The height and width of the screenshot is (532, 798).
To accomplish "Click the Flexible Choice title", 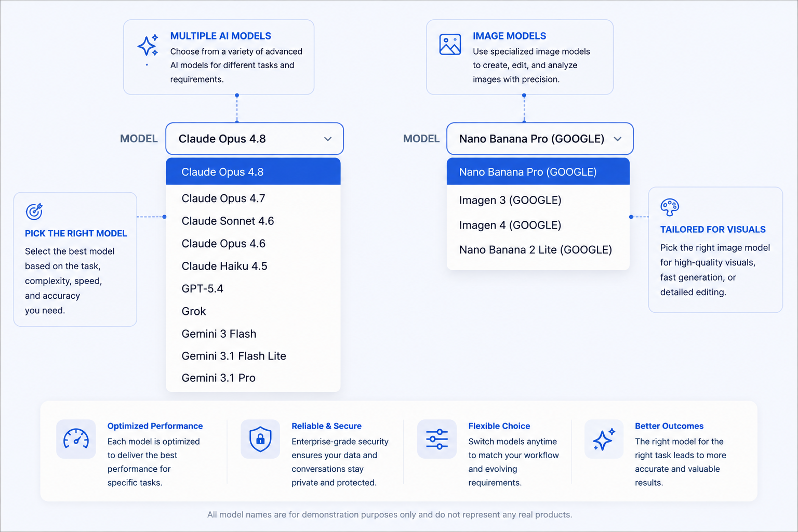I will tap(499, 426).
